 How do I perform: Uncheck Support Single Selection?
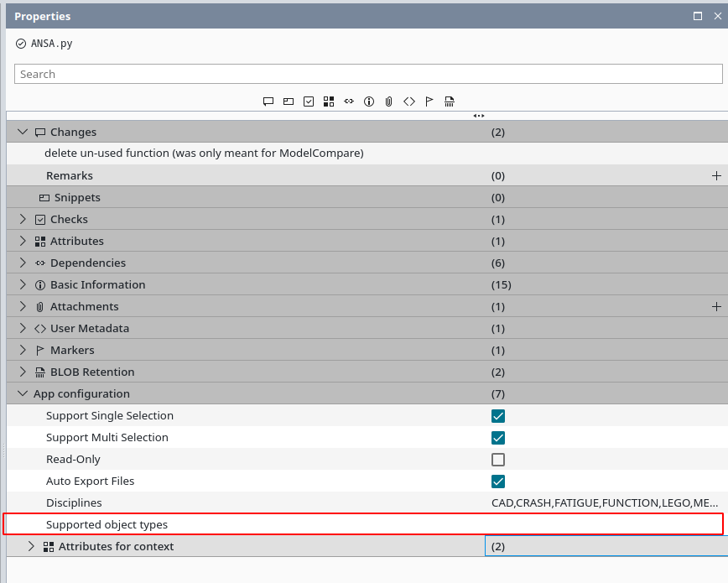[498, 416]
